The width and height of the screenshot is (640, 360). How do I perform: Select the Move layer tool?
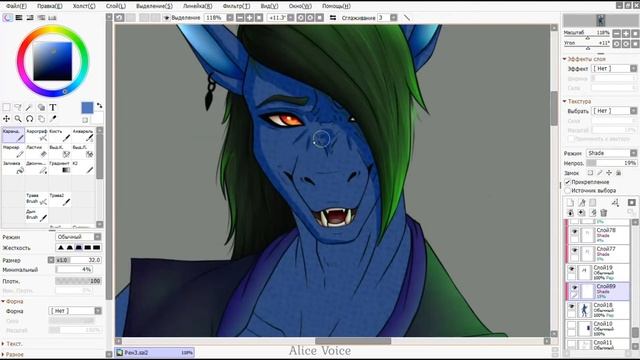(x=7, y=119)
